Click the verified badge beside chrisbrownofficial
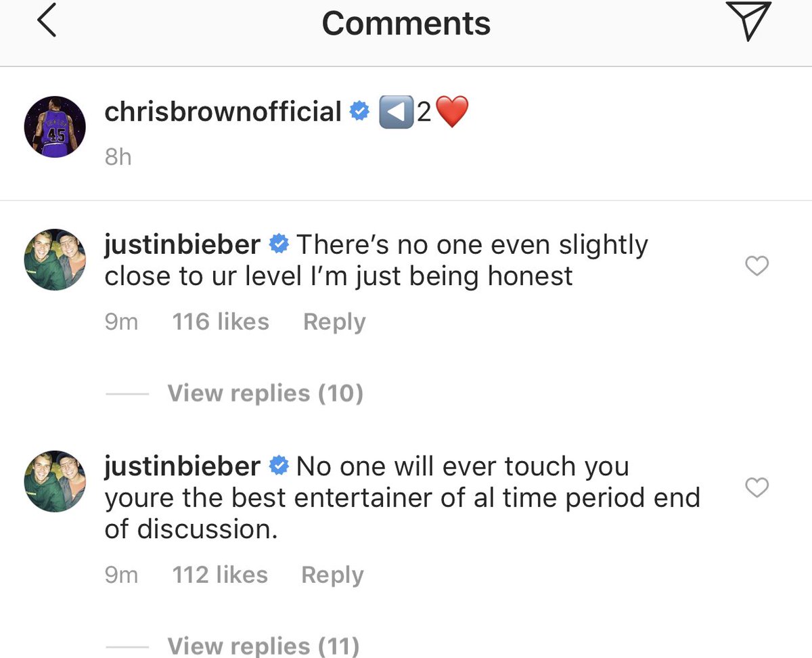The height and width of the screenshot is (658, 812). click(x=359, y=112)
